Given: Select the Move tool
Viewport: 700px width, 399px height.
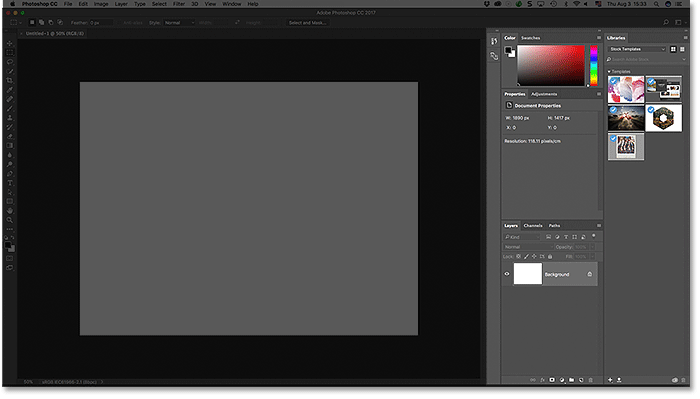Looking at the screenshot, I should point(10,43).
